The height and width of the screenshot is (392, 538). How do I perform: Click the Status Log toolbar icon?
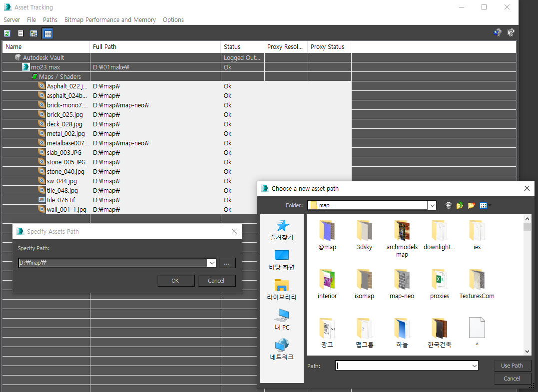pyautogui.click(x=20, y=33)
